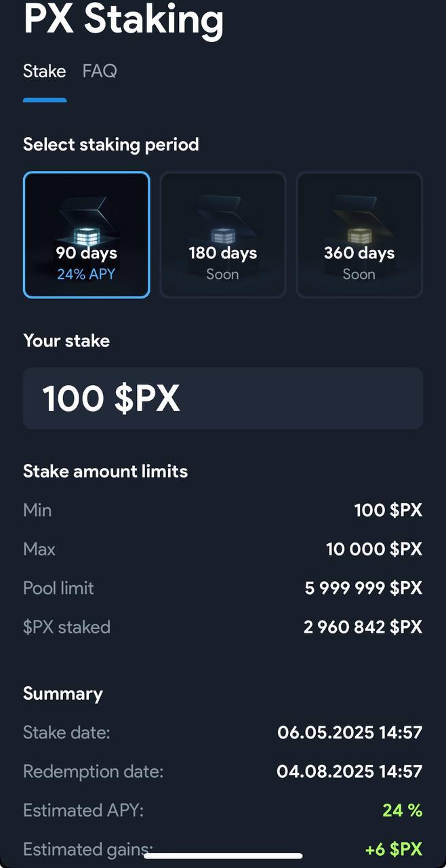The image size is (446, 868).
Task: Click the Estimated APY 24 % value
Action: pos(403,810)
